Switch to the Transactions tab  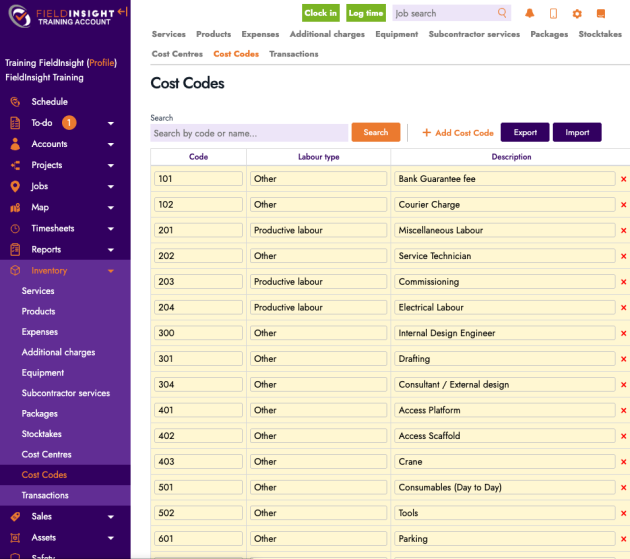(293, 54)
